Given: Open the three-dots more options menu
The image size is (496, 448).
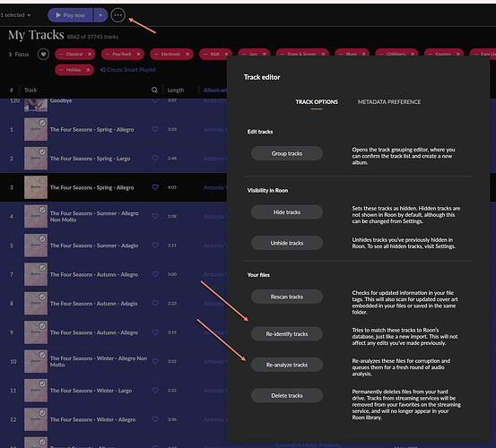Looking at the screenshot, I should pos(118,15).
